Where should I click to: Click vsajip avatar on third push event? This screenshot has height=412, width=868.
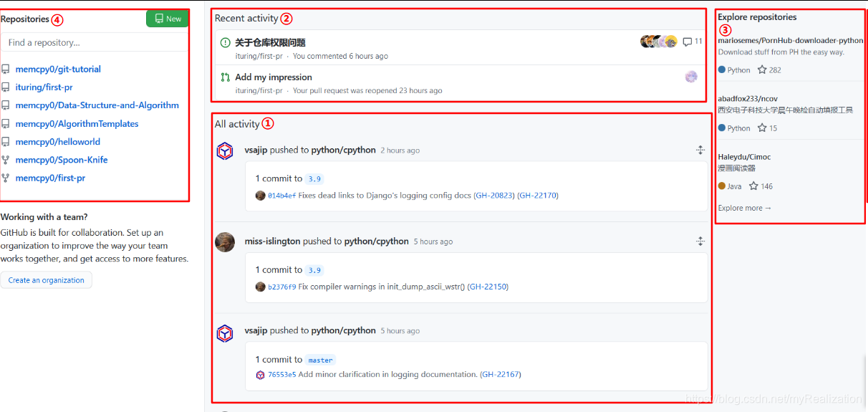coord(225,333)
